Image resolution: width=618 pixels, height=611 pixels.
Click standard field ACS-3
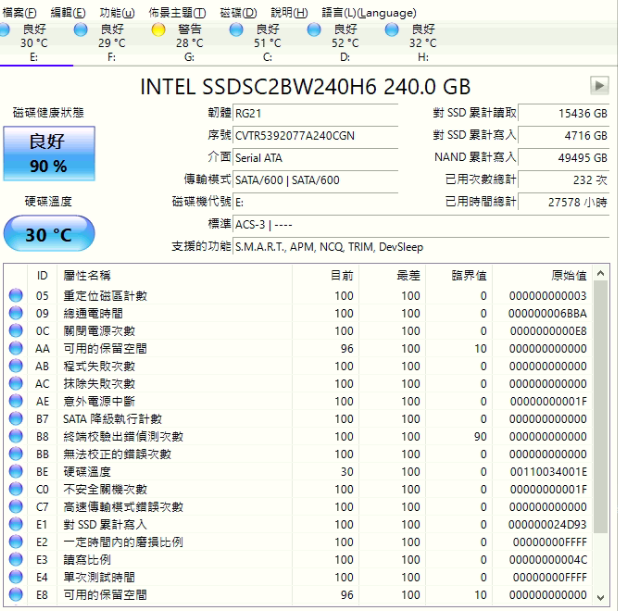click(x=421, y=225)
